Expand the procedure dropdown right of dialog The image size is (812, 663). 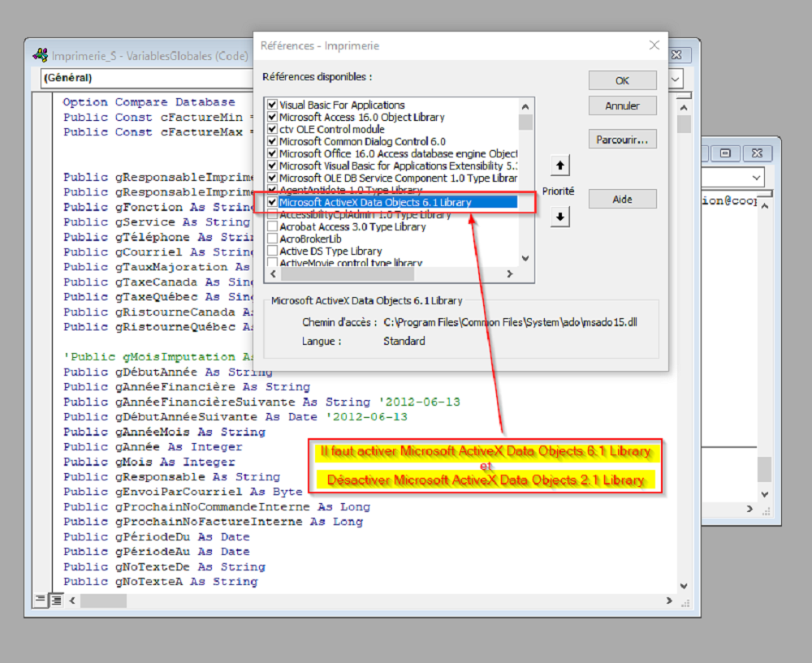click(676, 79)
